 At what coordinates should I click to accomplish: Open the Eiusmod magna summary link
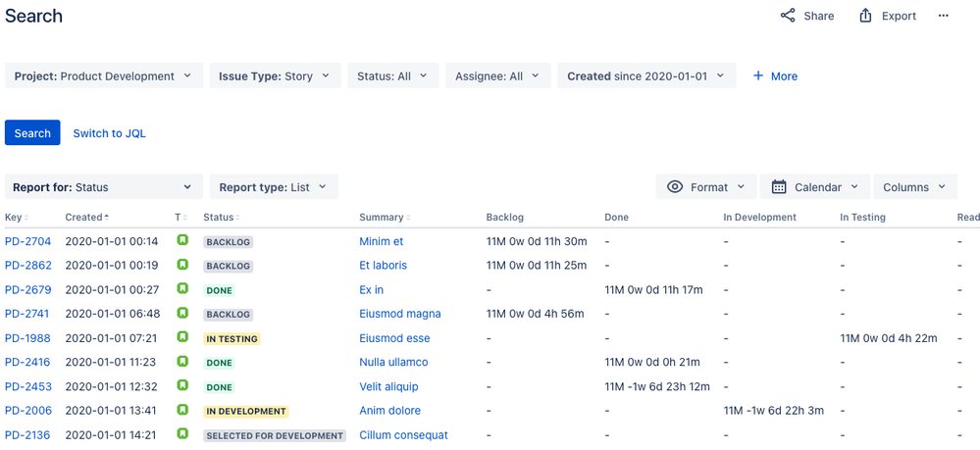click(x=400, y=314)
